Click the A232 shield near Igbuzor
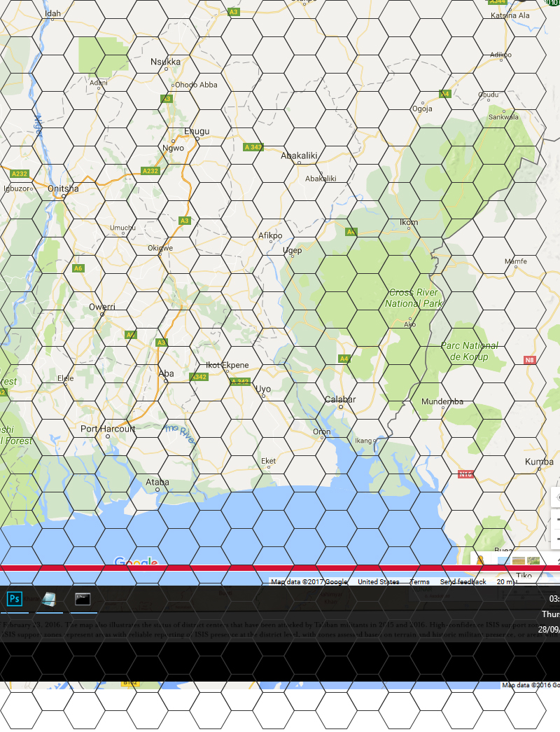The width and height of the screenshot is (560, 732). point(20,174)
